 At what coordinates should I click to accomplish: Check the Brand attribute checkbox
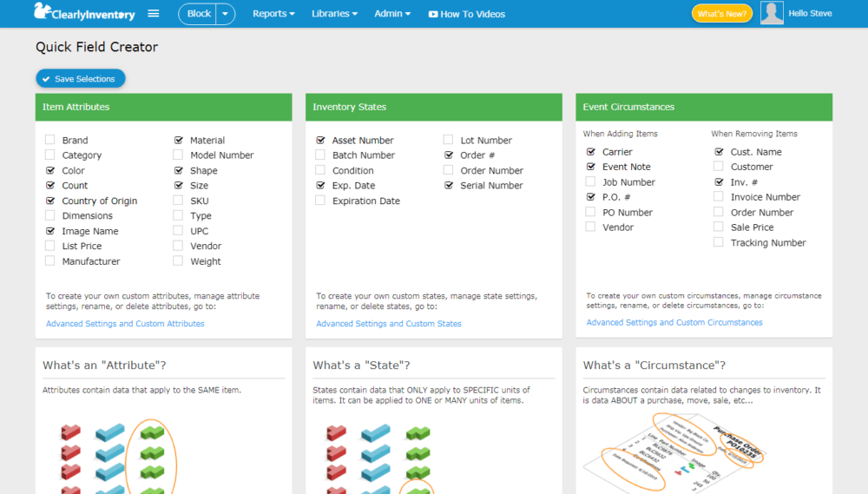[49, 140]
